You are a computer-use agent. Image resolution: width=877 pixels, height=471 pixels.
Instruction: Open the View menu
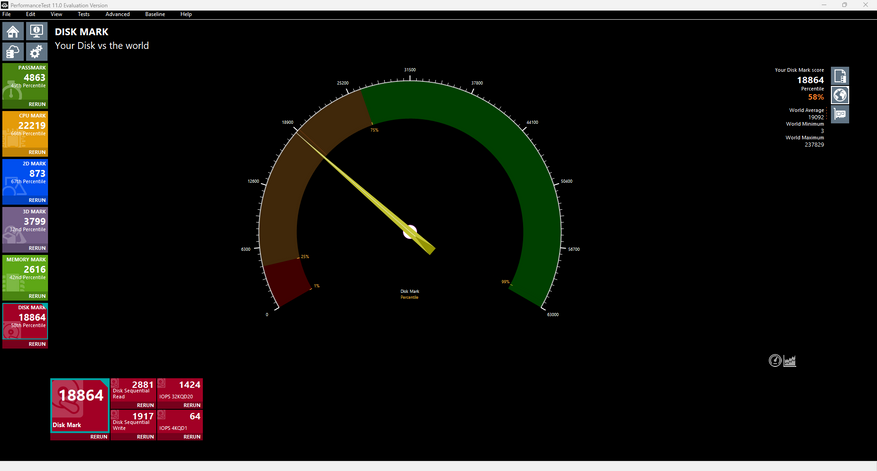(56, 15)
